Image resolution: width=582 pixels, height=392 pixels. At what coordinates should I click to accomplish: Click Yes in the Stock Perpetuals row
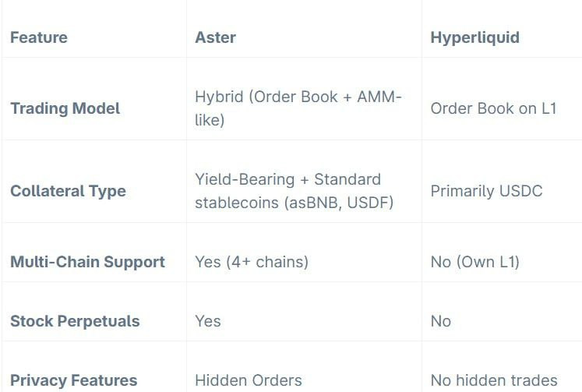point(208,321)
